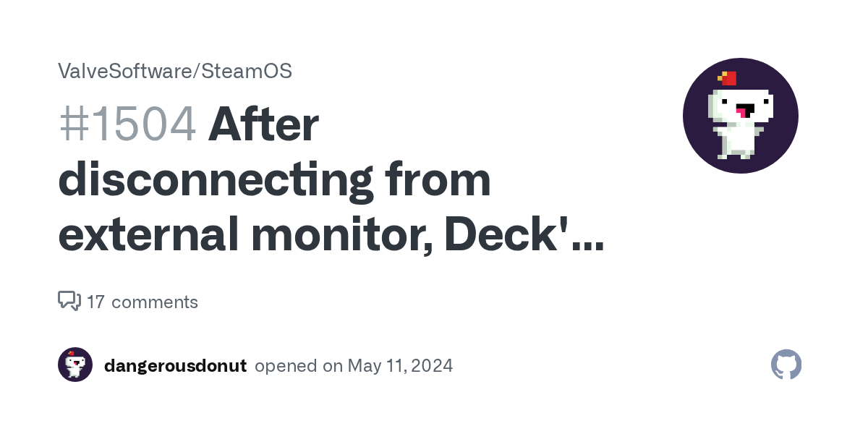Open the SteamOS repository name
The height and width of the screenshot is (434, 868).
(247, 71)
